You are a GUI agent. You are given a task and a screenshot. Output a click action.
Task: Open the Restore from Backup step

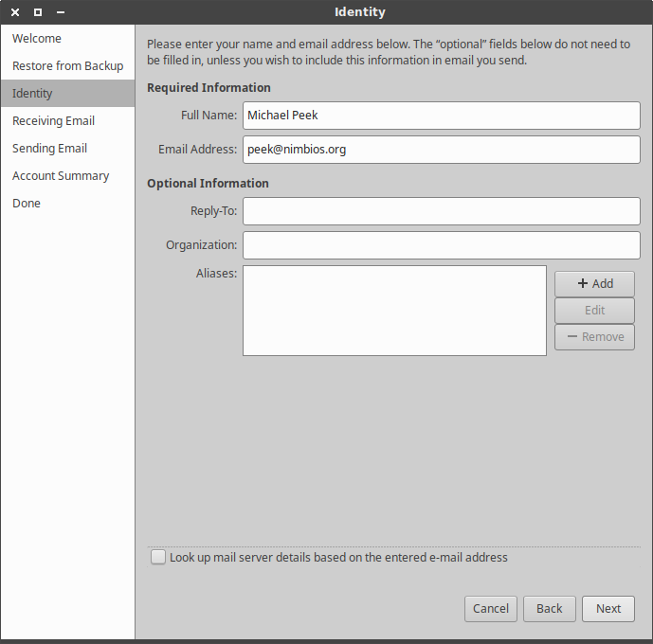pos(67,66)
